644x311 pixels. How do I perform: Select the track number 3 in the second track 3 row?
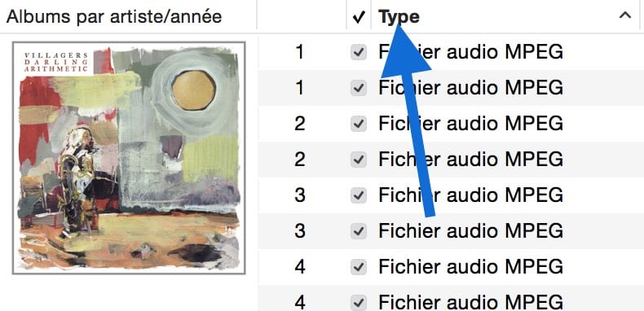(300, 231)
